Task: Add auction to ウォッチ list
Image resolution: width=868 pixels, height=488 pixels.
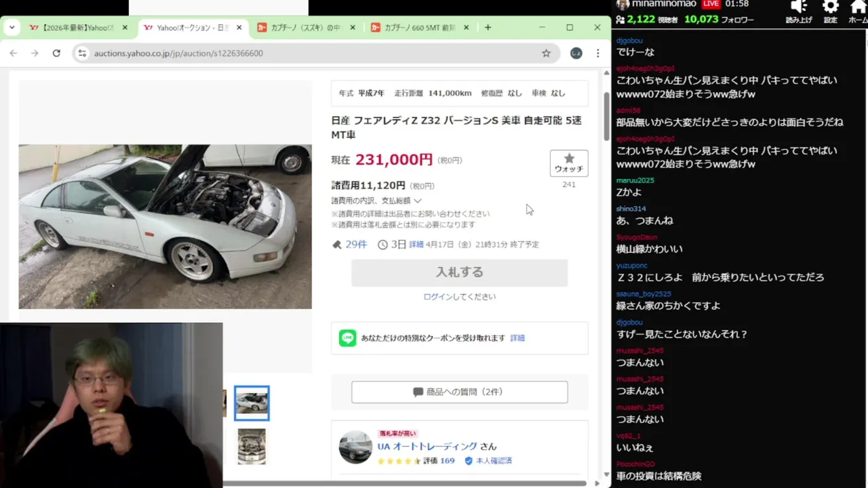Action: pyautogui.click(x=569, y=163)
